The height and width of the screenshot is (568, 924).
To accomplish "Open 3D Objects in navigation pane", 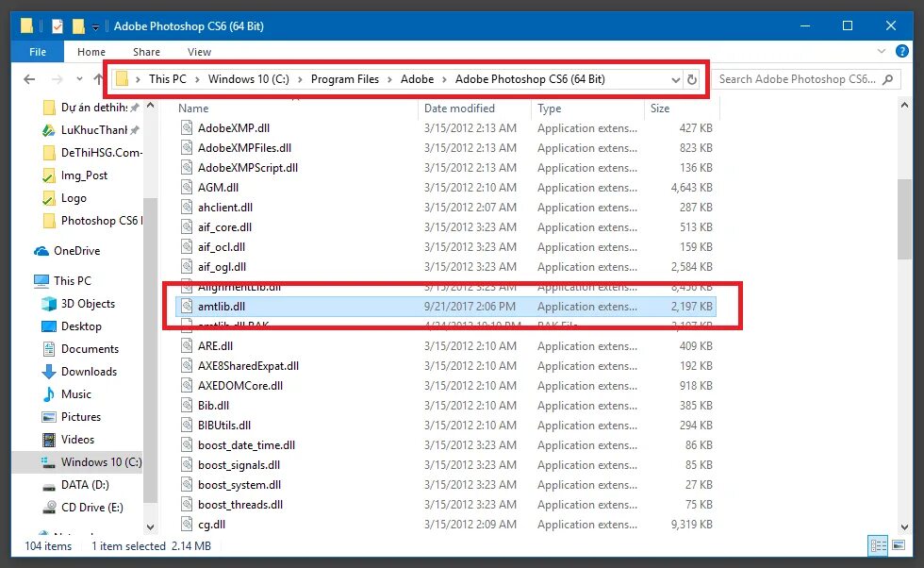I will click(78, 304).
